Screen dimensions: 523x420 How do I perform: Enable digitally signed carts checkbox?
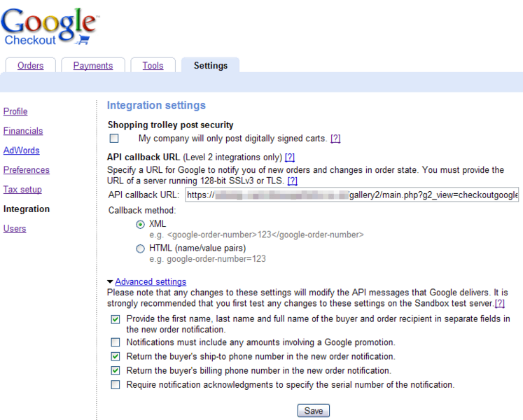(114, 138)
